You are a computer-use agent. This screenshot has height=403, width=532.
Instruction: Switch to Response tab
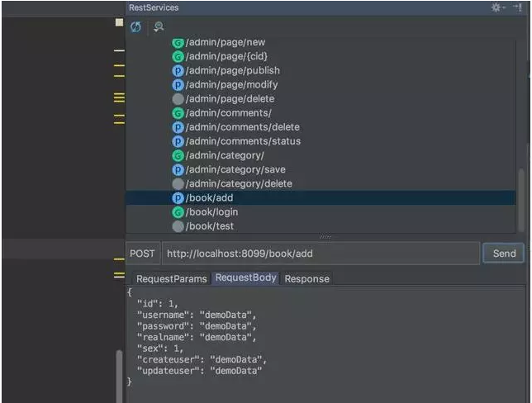tap(306, 279)
